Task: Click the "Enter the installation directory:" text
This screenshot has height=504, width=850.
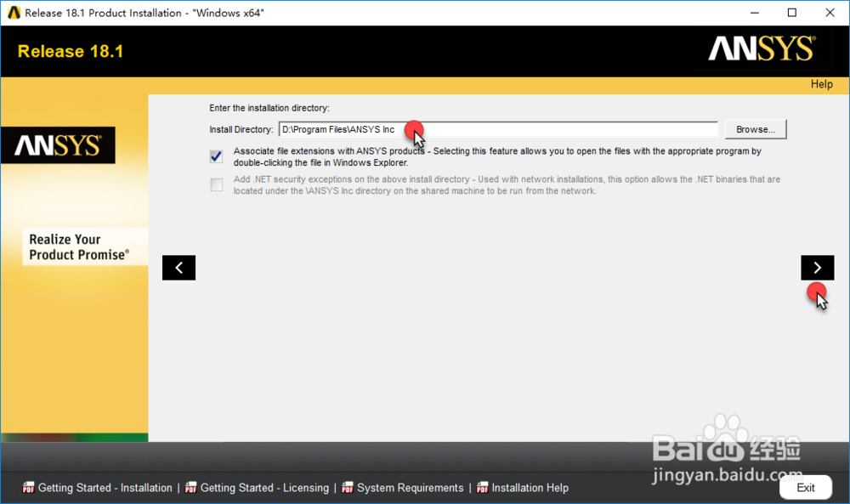Action: 269,108
